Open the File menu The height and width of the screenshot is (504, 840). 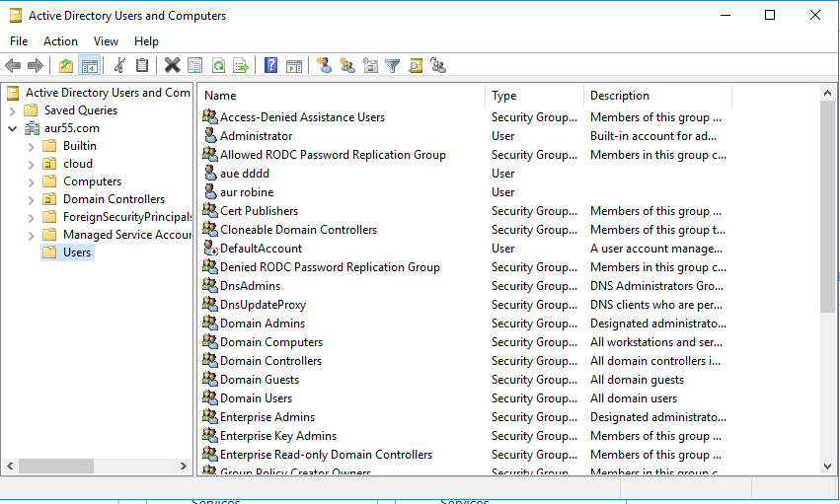(19, 41)
